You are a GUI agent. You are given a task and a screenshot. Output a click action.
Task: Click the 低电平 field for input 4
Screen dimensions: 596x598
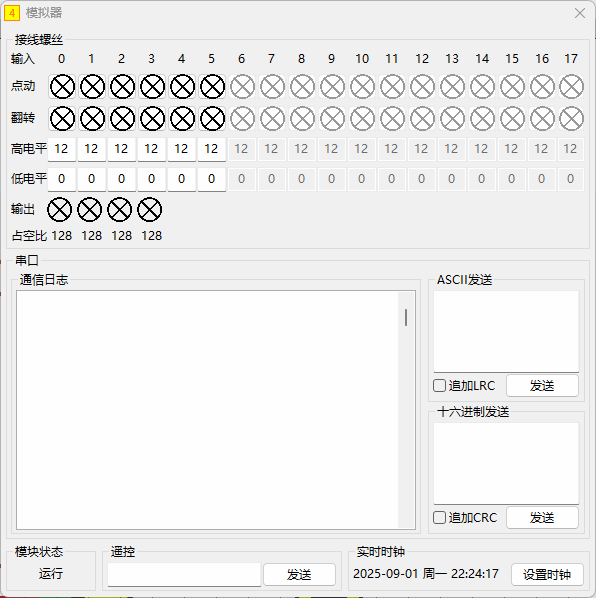(182, 179)
